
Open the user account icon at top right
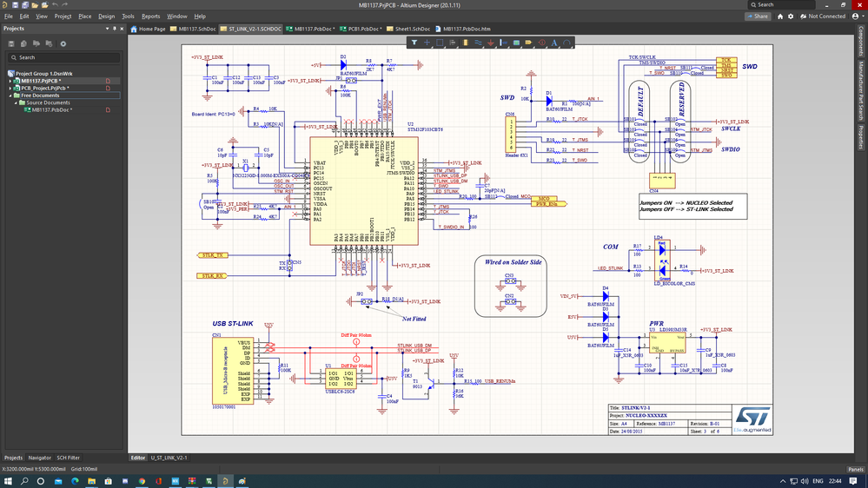coord(857,16)
